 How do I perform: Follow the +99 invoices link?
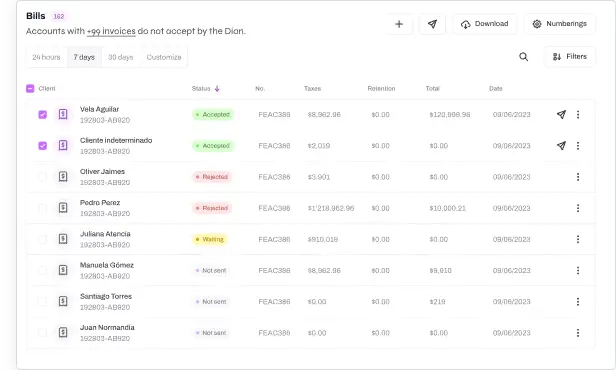[111, 31]
